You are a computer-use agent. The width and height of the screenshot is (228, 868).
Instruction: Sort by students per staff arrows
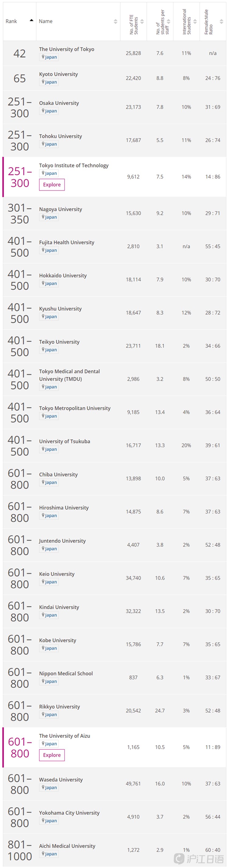[168, 21]
